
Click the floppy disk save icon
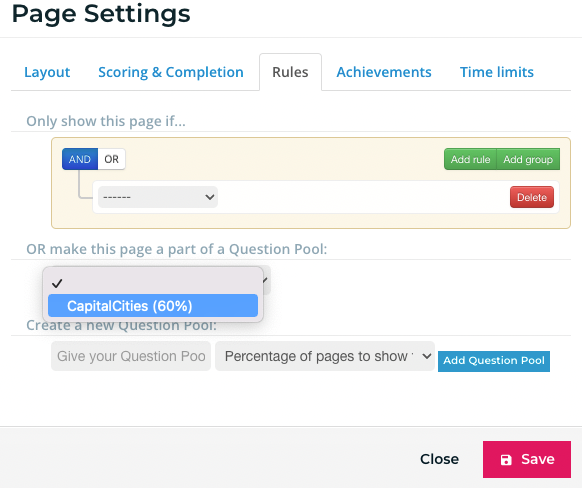[506, 460]
